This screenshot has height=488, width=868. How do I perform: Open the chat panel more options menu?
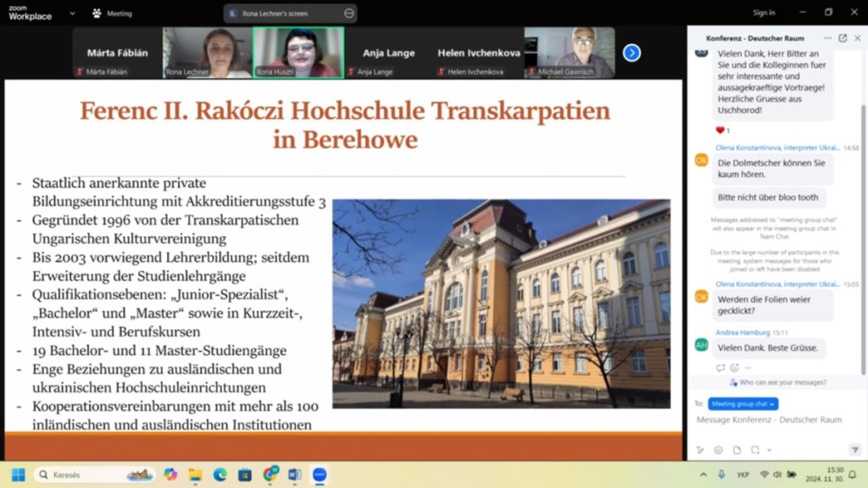pyautogui.click(x=827, y=38)
